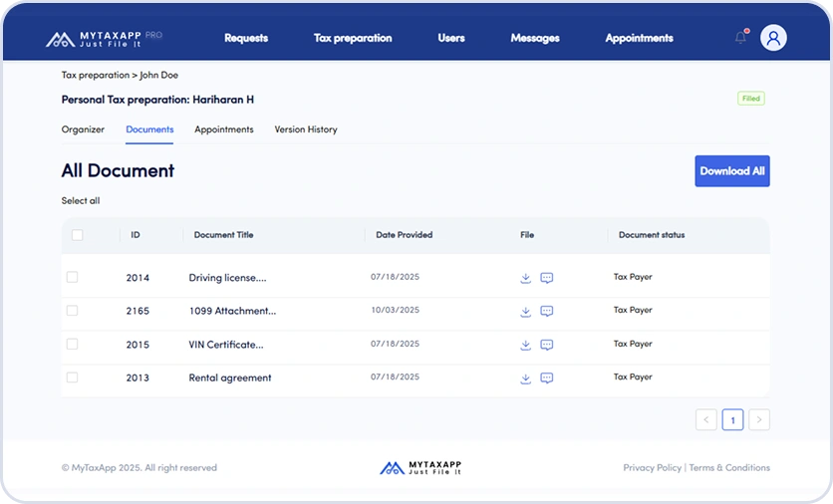The image size is (833, 504).
Task: Toggle the select-all checkbox in table header
Action: [x=78, y=235]
